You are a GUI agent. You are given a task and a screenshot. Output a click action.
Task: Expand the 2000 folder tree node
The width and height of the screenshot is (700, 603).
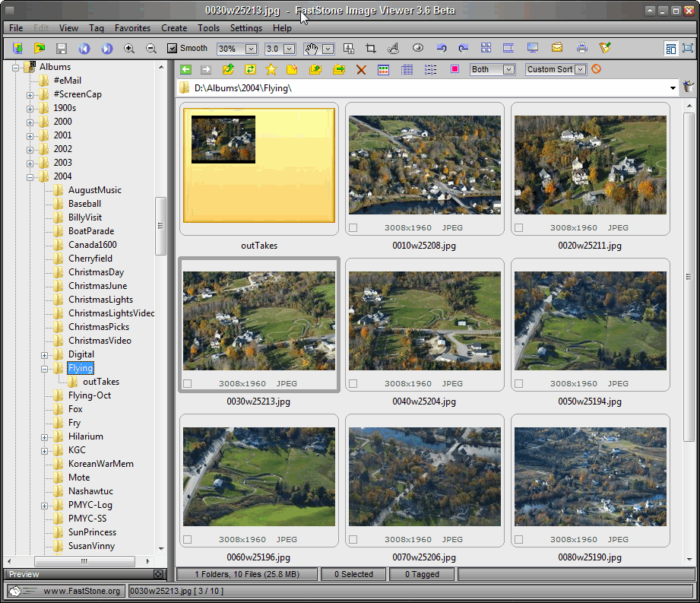[30, 122]
